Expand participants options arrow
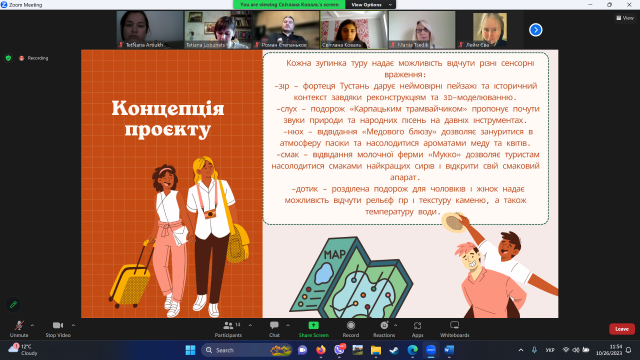Viewport: 640px width, 360px height. point(250,325)
